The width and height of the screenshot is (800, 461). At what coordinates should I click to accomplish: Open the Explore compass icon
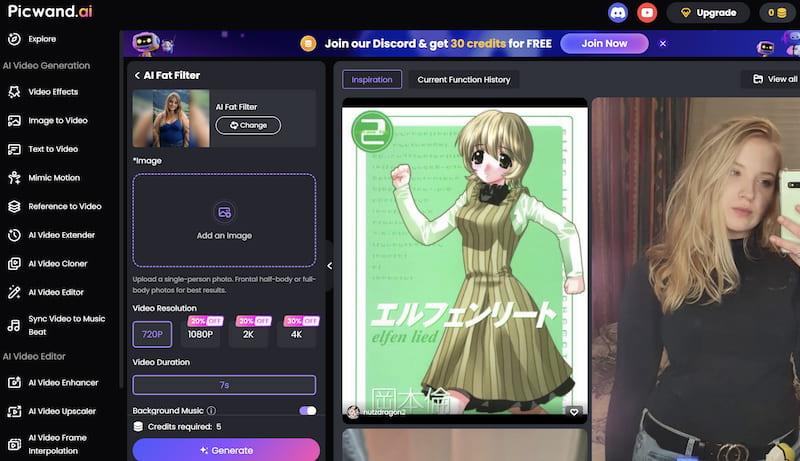coord(14,39)
